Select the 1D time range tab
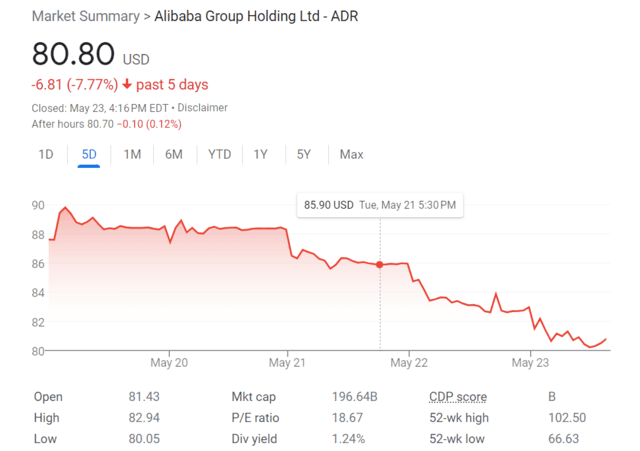640x451 pixels. coord(46,154)
